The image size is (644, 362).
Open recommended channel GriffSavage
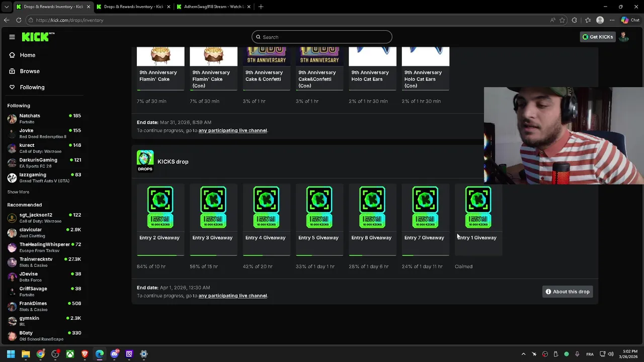[44, 292]
